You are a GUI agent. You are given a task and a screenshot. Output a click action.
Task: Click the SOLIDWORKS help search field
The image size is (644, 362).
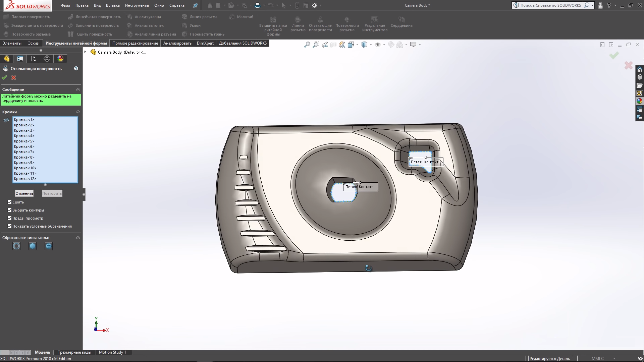550,5
